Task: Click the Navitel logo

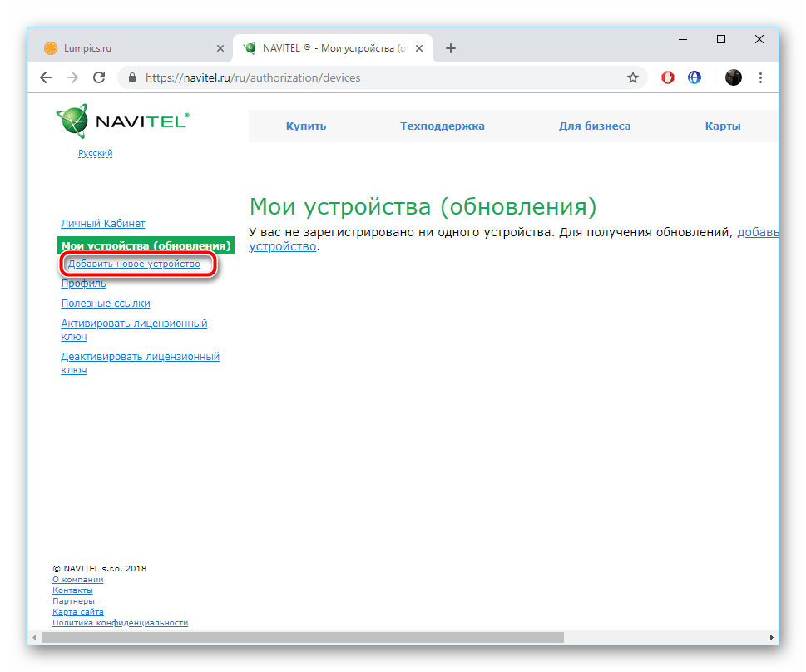Action: (x=122, y=122)
